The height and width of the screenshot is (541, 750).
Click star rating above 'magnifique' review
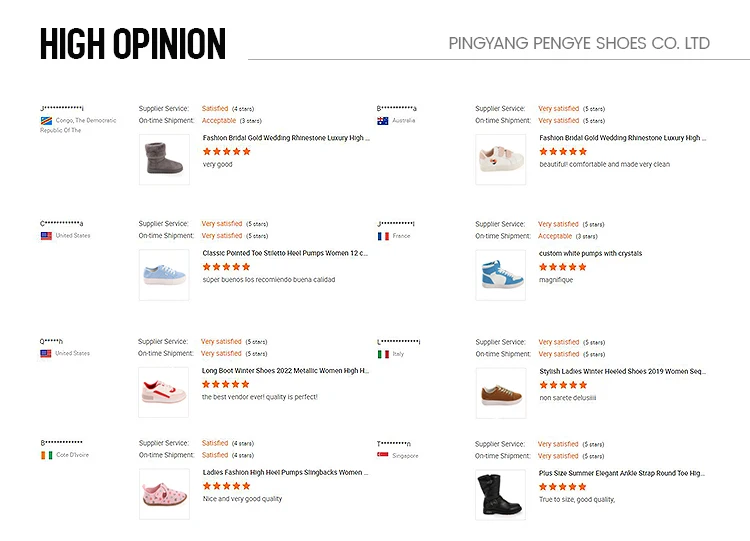pos(563,267)
